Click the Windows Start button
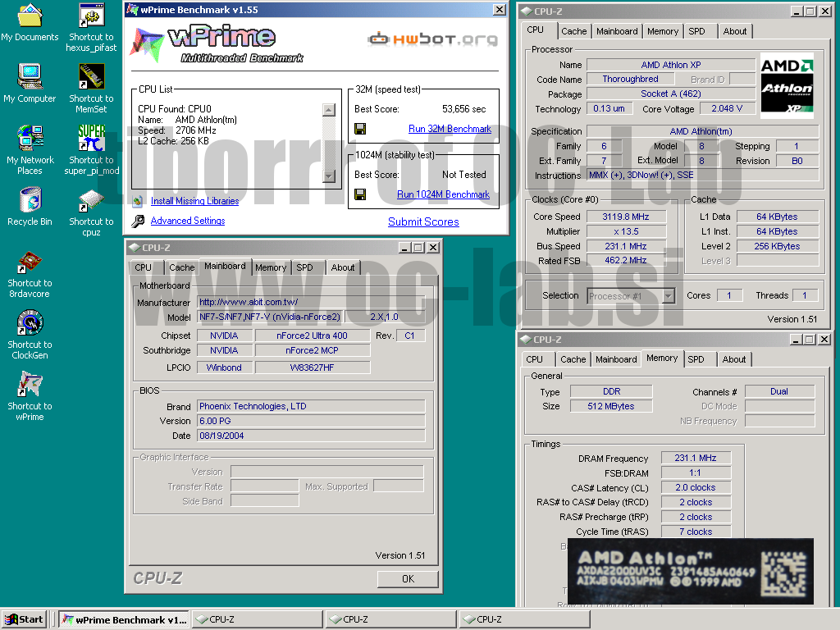The image size is (840, 630). click(25, 619)
